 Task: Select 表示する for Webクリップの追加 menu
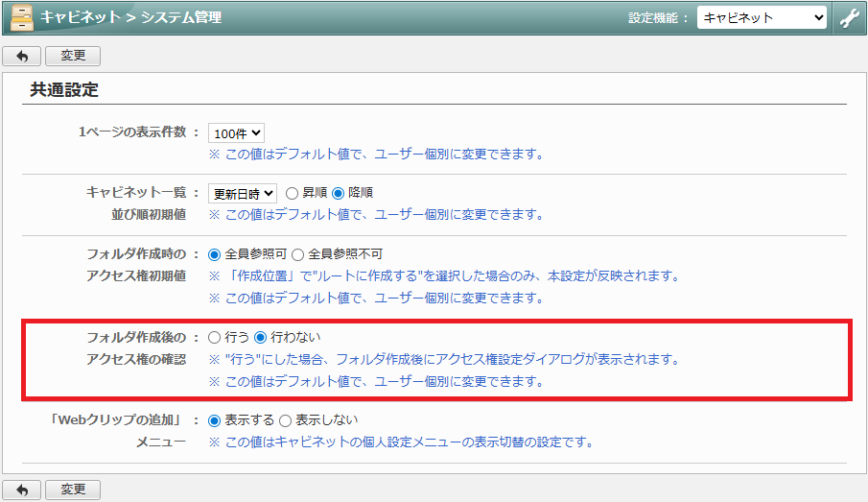215,420
